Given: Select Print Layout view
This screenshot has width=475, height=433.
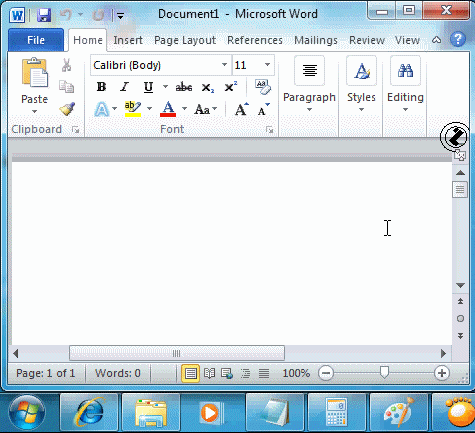Looking at the screenshot, I should pyautogui.click(x=190, y=373).
